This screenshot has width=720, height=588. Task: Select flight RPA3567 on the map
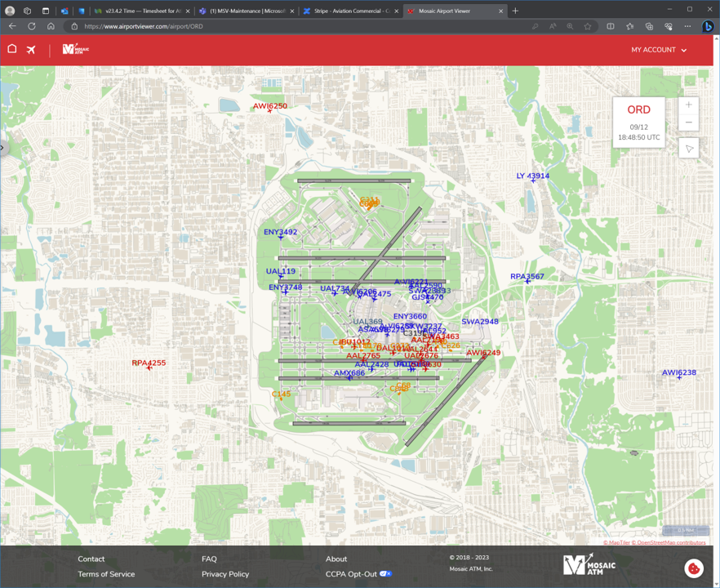[x=527, y=277]
